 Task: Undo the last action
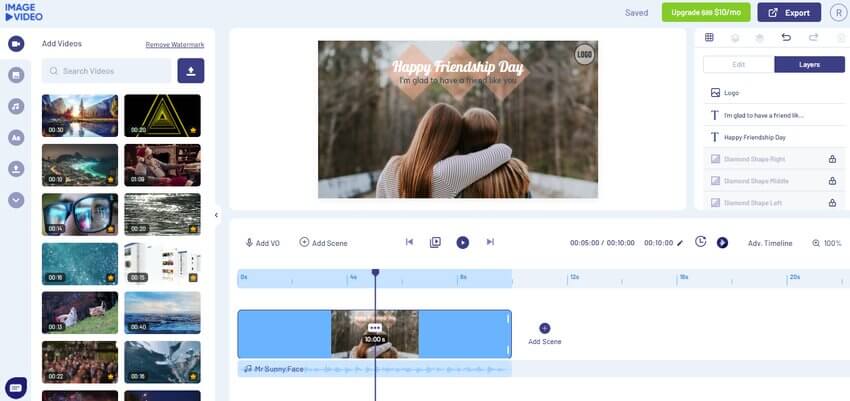click(x=786, y=37)
